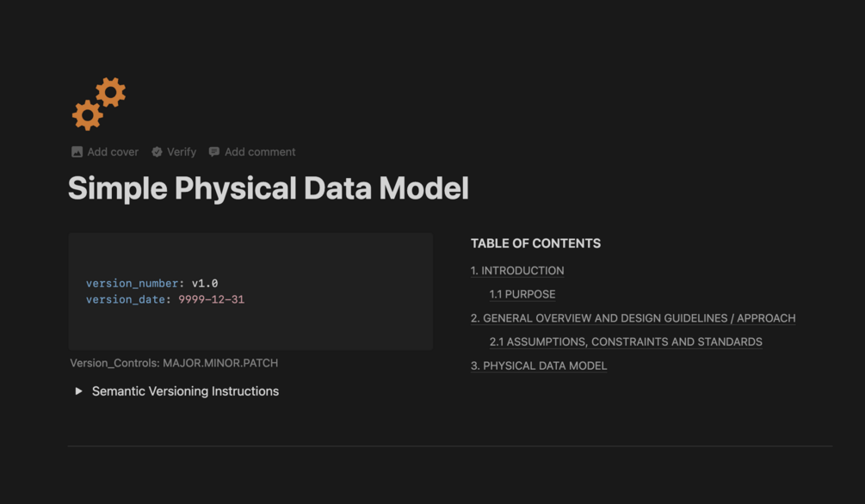Go to the 1.1 PURPOSE section link

point(522,294)
